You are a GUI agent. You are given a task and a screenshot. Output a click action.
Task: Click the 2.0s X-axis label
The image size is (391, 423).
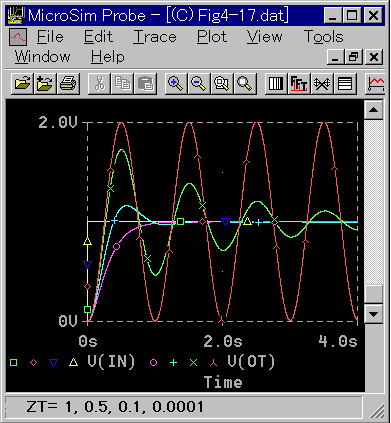click(x=223, y=342)
